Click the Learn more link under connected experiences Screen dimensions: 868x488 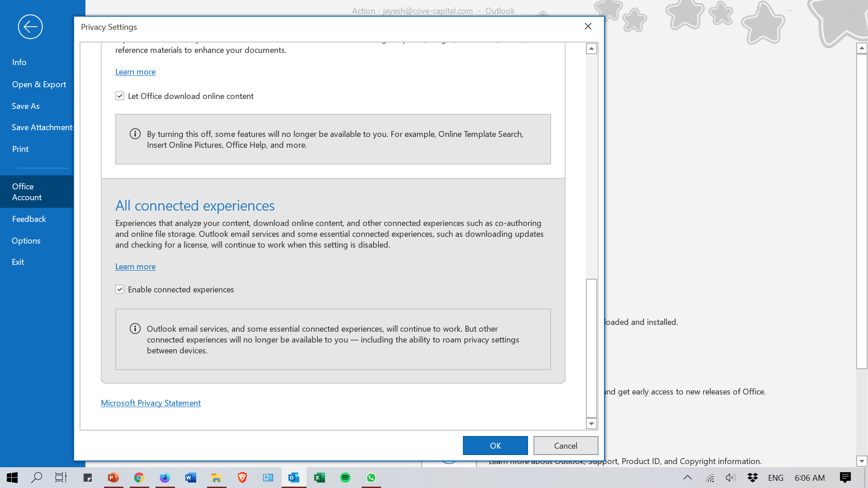(x=135, y=266)
